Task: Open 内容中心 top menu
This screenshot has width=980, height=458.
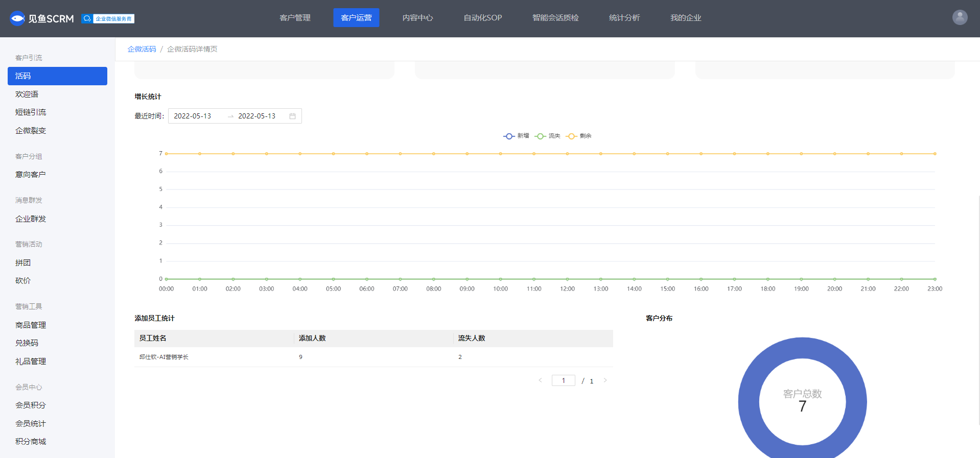Action: point(417,18)
